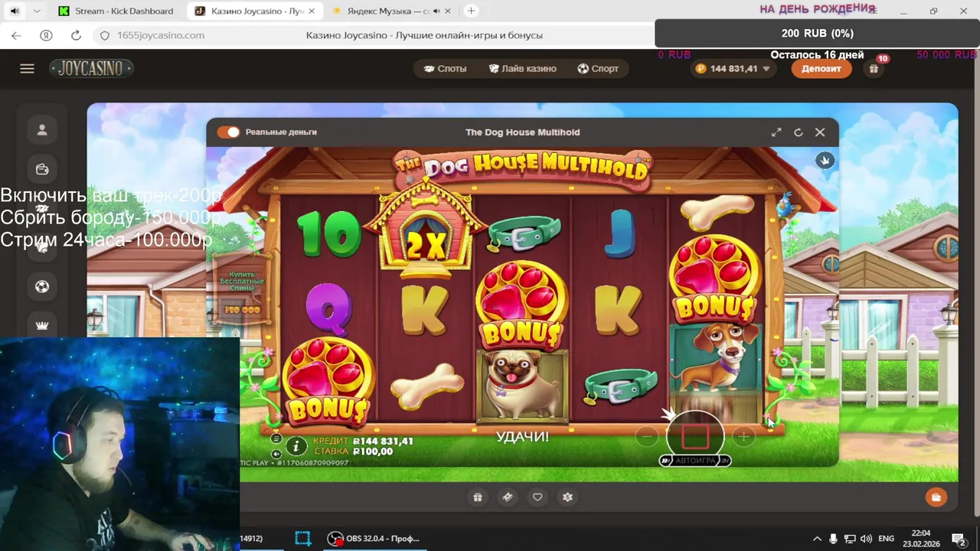
Task: Decrease bet with the minus button
Action: pyautogui.click(x=647, y=437)
